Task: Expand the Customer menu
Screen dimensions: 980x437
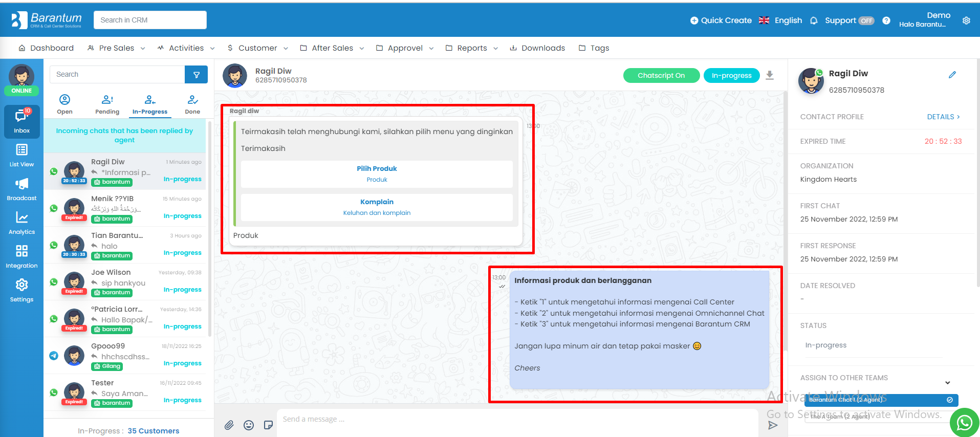Action: [257, 48]
